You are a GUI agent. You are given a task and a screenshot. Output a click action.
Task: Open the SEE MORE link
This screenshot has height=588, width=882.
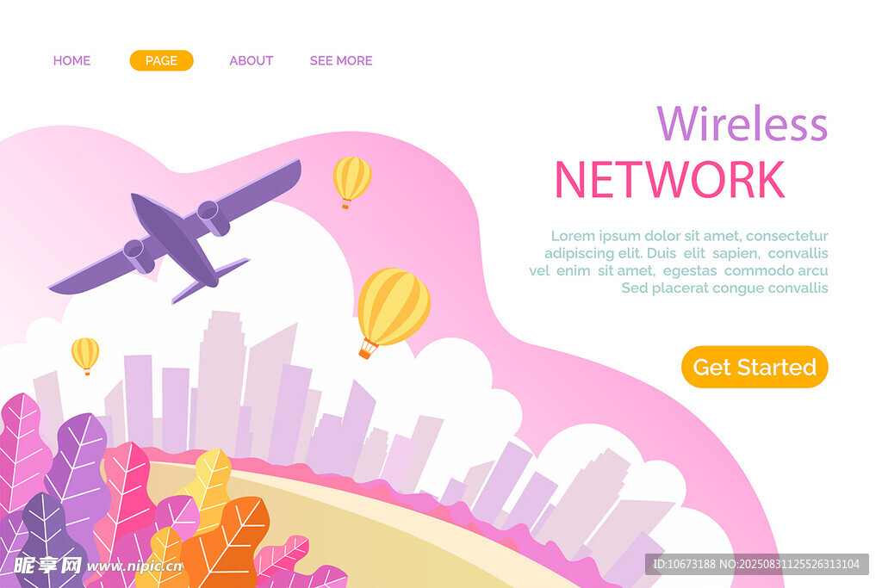(x=341, y=61)
